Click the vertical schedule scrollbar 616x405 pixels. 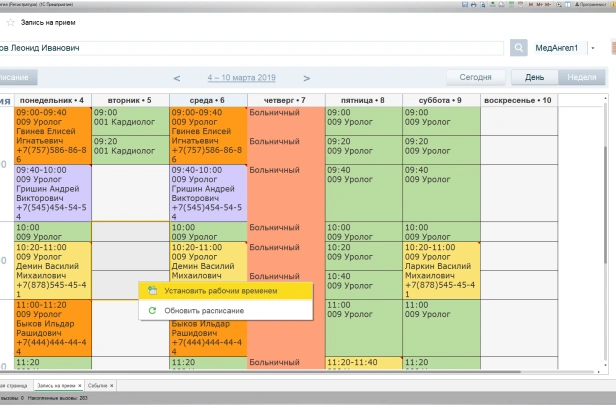[x=607, y=180]
